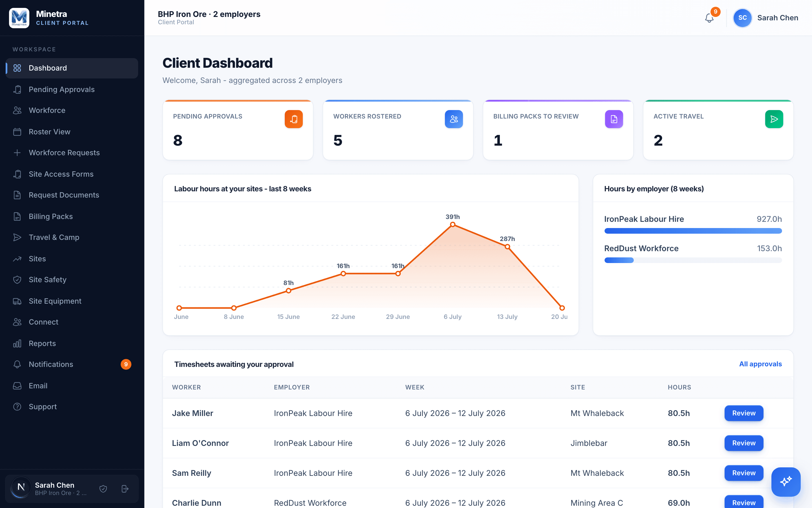Screen dimensions: 812x508
Task: Select Roster View menu item
Action: pos(72,132)
